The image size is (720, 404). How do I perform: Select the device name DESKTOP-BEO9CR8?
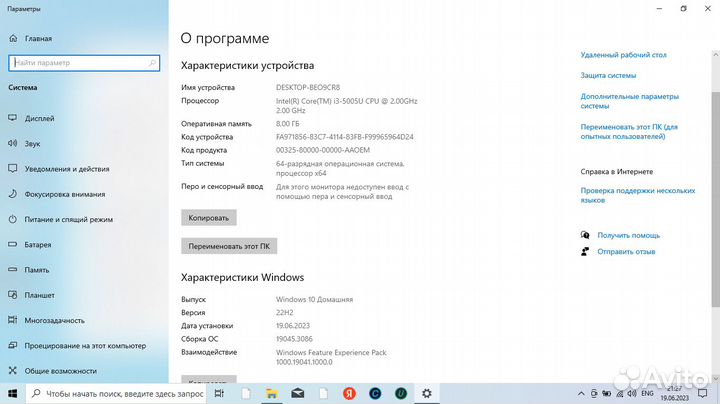coord(308,87)
